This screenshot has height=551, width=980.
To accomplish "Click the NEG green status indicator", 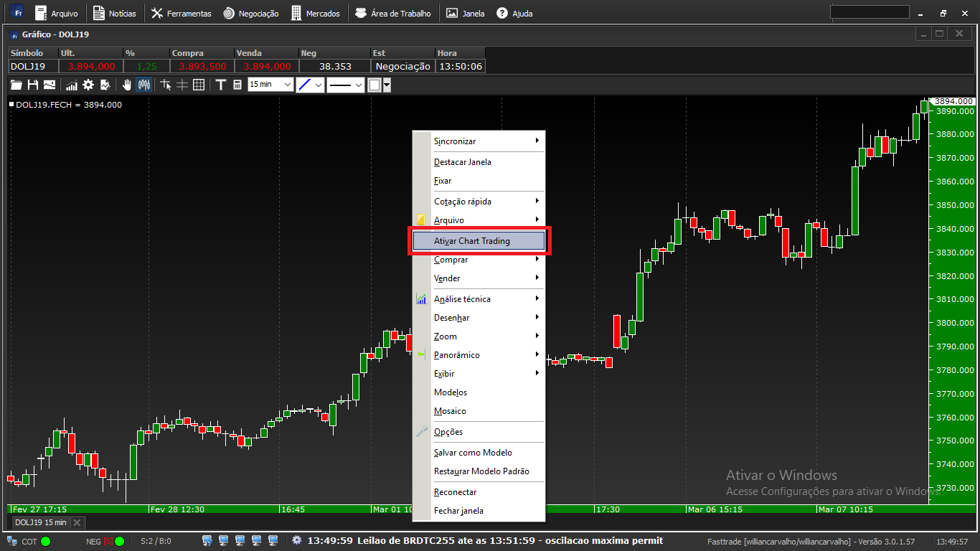I will (x=119, y=541).
